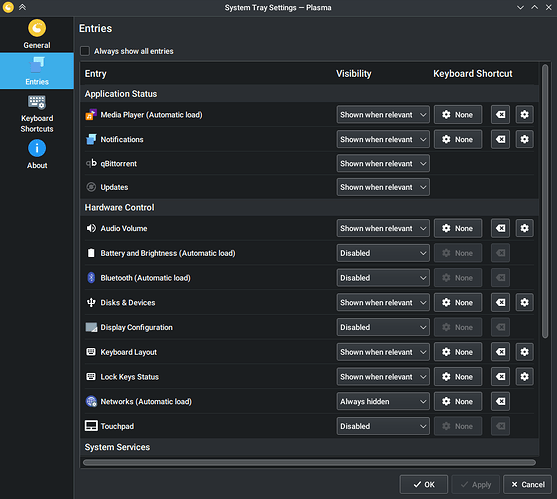Clear shortcut for Networks entry
Image resolution: width=557 pixels, height=499 pixels.
tap(500, 401)
